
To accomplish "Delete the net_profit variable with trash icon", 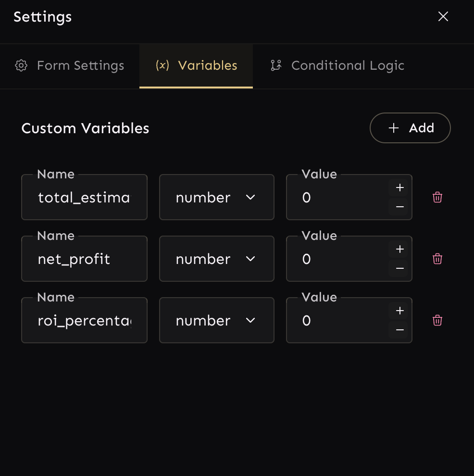I will pos(437,259).
